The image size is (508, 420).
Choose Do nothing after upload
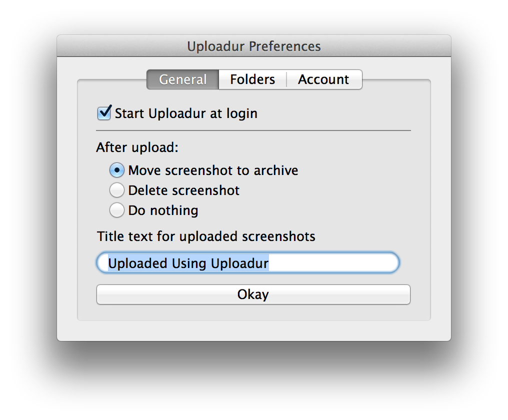point(116,210)
